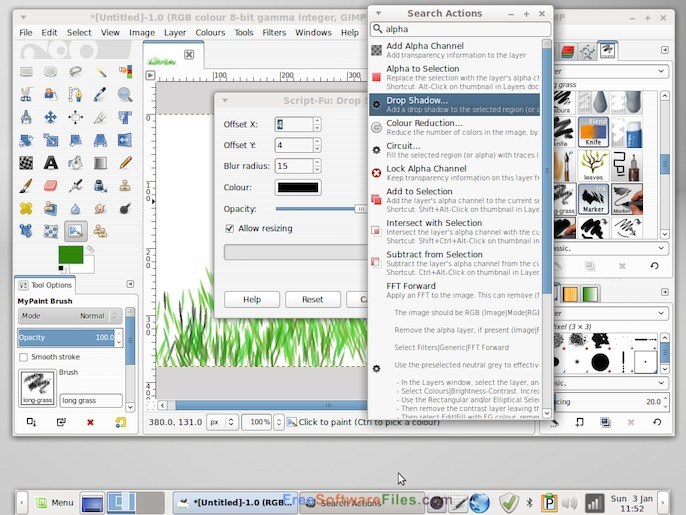
Task: Click the Reset button in Drop Shadow dialog
Action: [x=312, y=299]
